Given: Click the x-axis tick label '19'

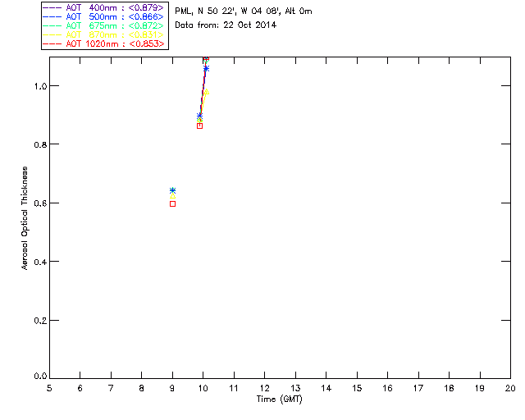Looking at the screenshot, I should point(480,388).
